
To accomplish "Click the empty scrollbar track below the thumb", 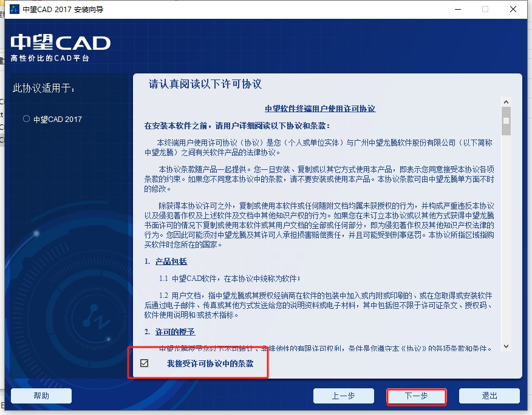I will point(506,243).
